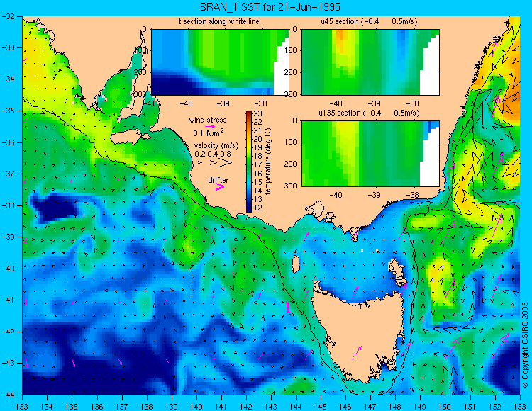Click main map latitude label -44
The height and width of the screenshot is (411, 532).
pyautogui.click(x=8, y=395)
